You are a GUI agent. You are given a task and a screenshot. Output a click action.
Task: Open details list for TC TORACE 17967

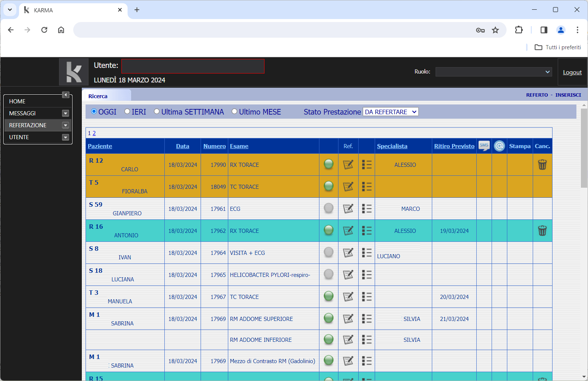[367, 297]
